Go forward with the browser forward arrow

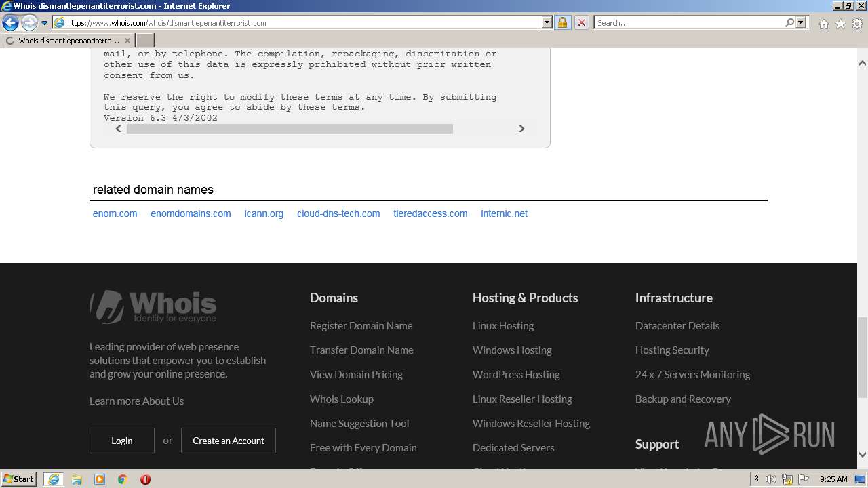pyautogui.click(x=29, y=23)
